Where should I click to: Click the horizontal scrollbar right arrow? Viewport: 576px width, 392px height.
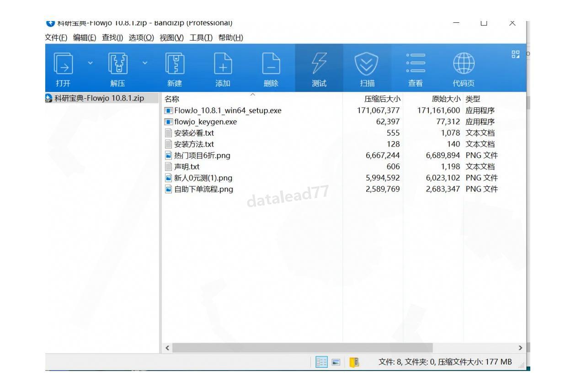[520, 348]
